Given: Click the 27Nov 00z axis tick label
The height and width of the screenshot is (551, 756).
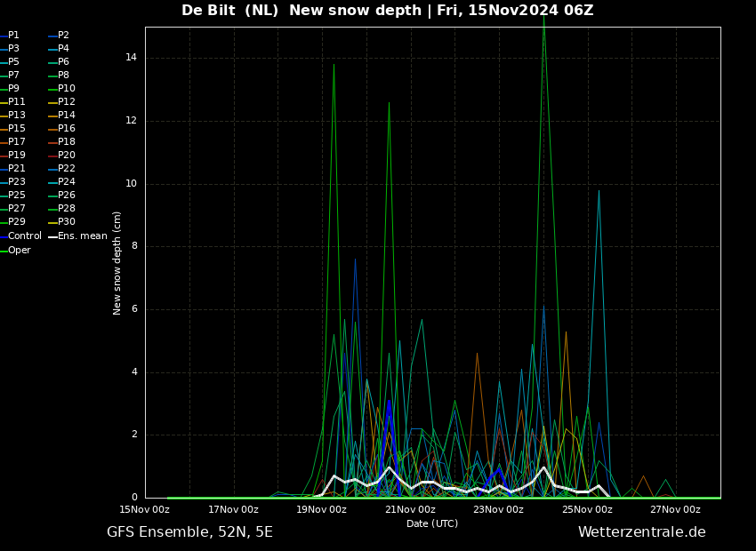Looking at the screenshot, I should [675, 509].
